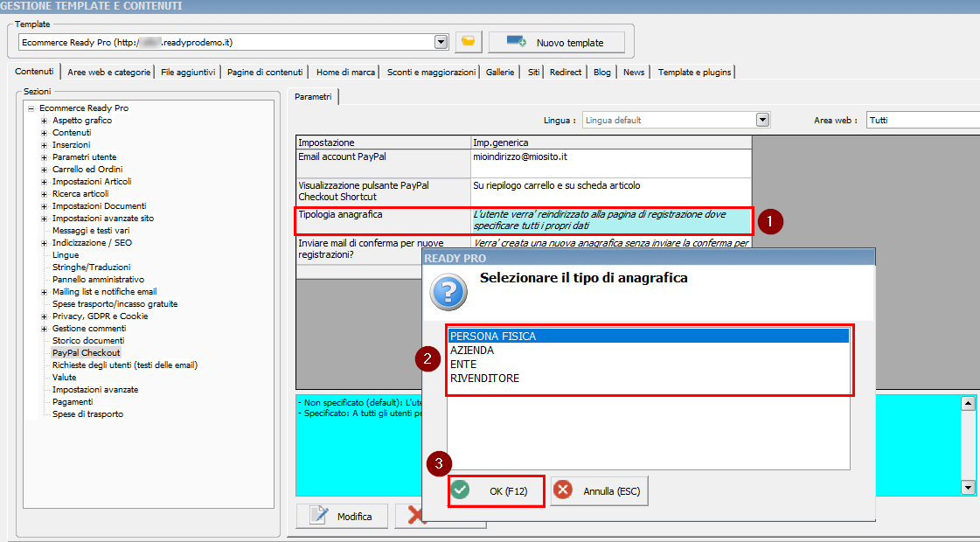Open the Home di marca tab

pyautogui.click(x=345, y=72)
